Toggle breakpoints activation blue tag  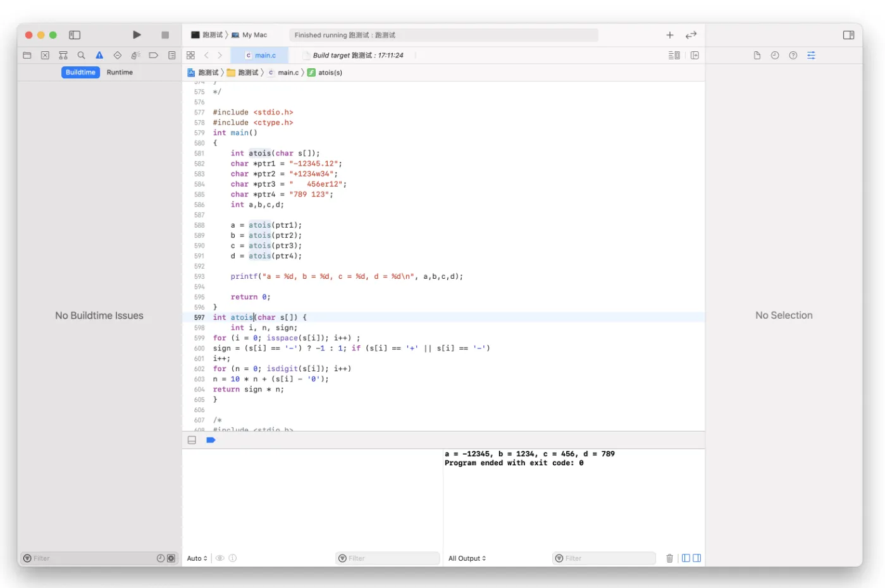point(211,440)
